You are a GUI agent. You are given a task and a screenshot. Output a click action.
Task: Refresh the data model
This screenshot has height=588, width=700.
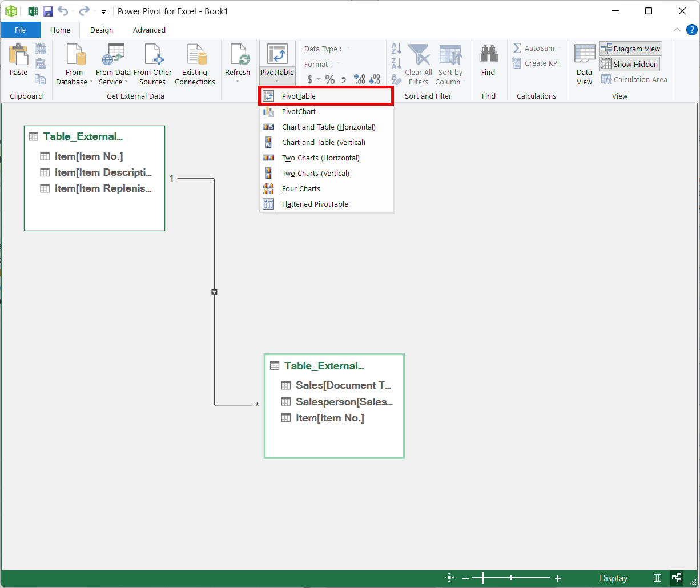pyautogui.click(x=238, y=64)
